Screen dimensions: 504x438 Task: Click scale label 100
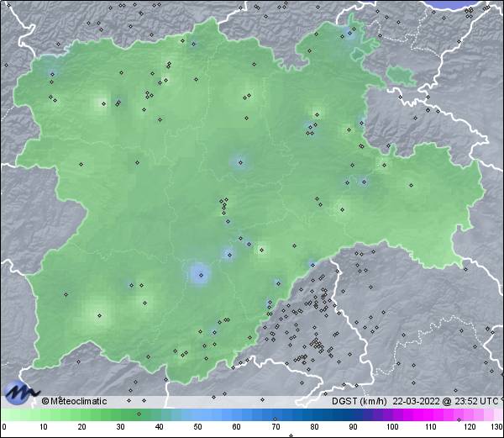[x=392, y=427]
